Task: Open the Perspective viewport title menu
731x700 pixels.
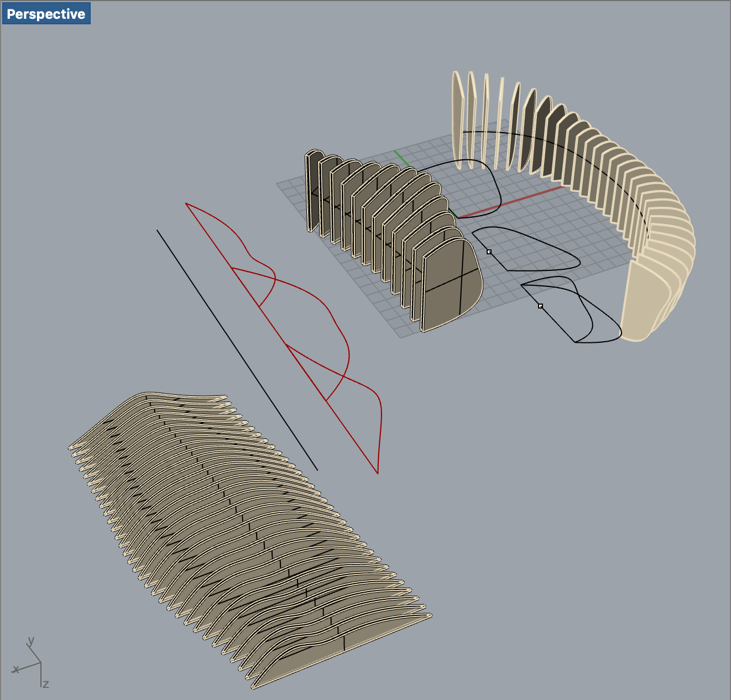Action: [46, 14]
